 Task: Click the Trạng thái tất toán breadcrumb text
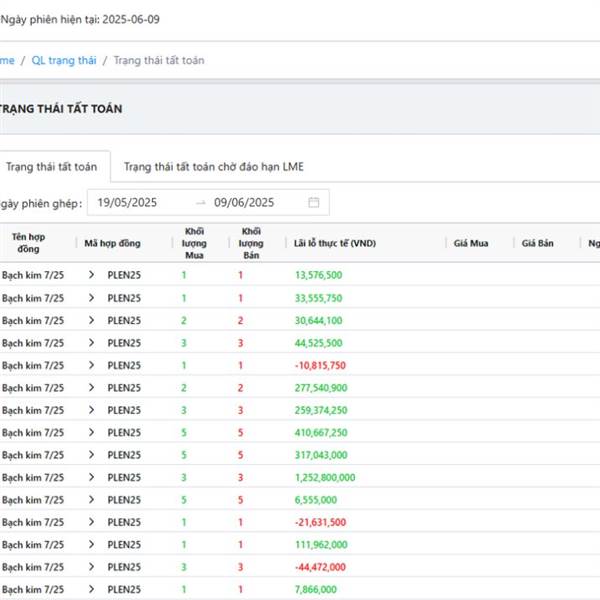(x=159, y=60)
